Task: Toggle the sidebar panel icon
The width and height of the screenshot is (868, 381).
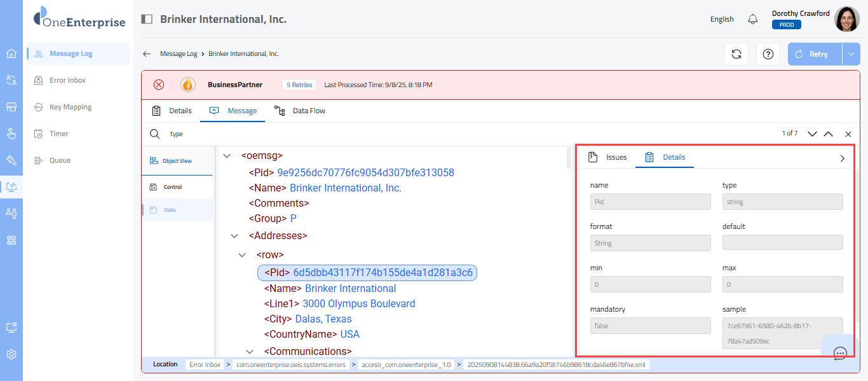Action: (x=147, y=19)
